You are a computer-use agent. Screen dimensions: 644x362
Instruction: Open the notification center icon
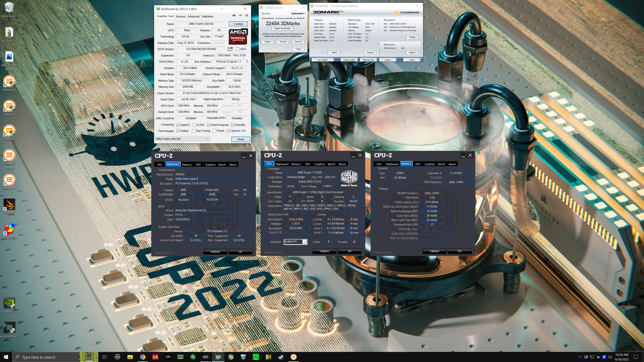click(636, 357)
